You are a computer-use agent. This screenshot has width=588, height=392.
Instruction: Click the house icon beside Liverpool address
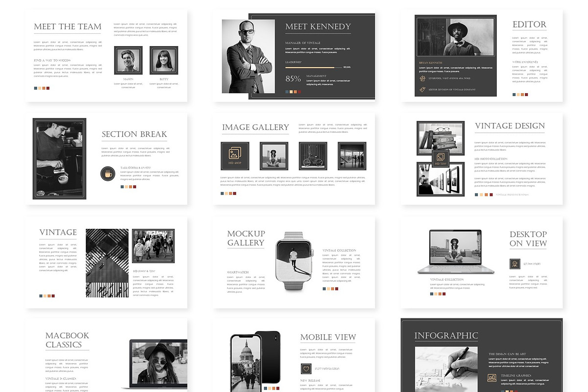(x=422, y=78)
